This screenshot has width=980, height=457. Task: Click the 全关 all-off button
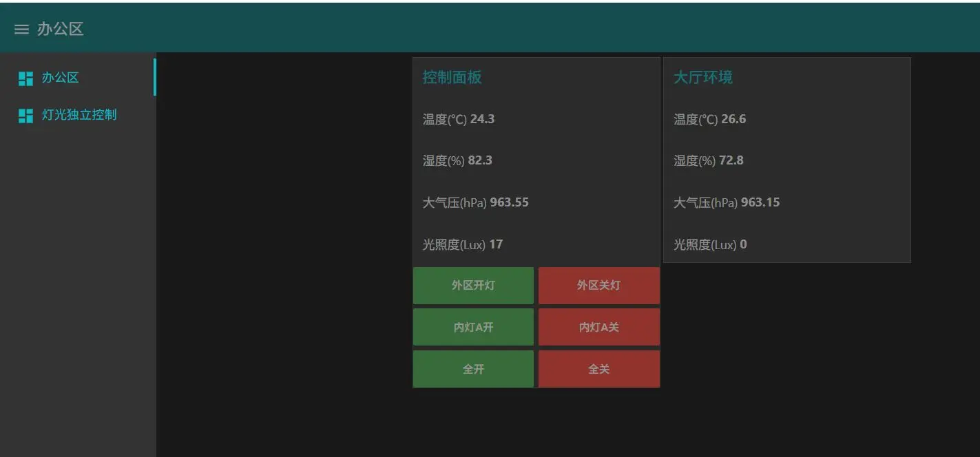pos(599,370)
